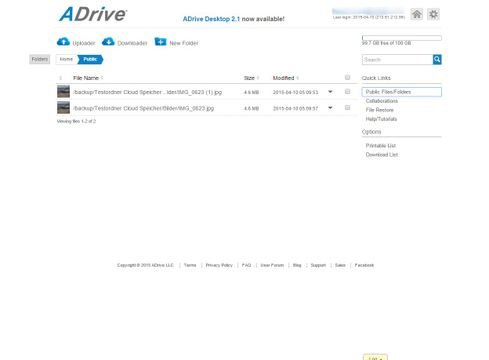
Task: Expand dropdown arrow for IMG_0823.jpg
Action: pos(330,107)
